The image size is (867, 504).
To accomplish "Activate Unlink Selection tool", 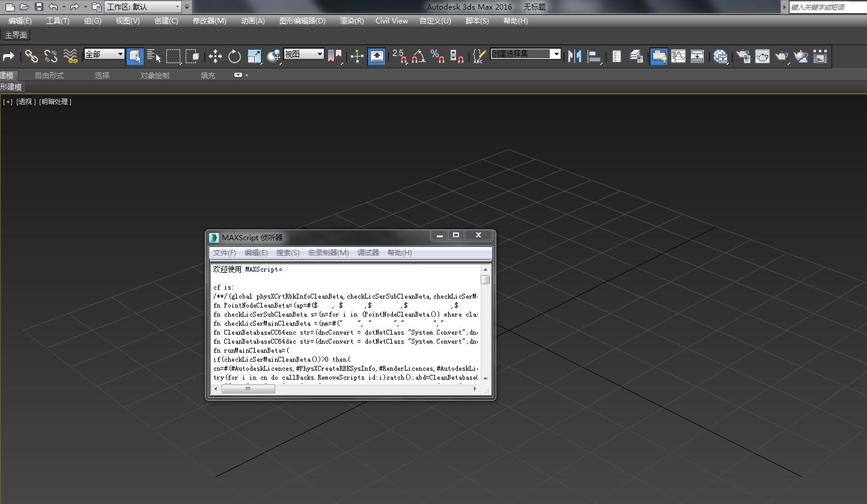I will click(51, 56).
